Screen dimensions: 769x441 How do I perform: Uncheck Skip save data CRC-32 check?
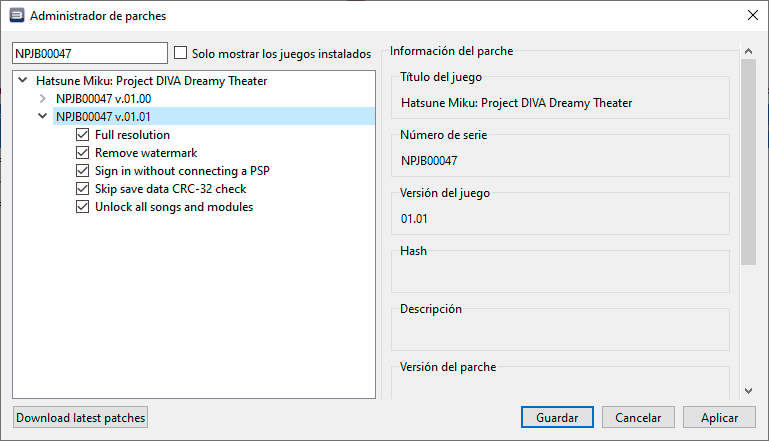82,189
